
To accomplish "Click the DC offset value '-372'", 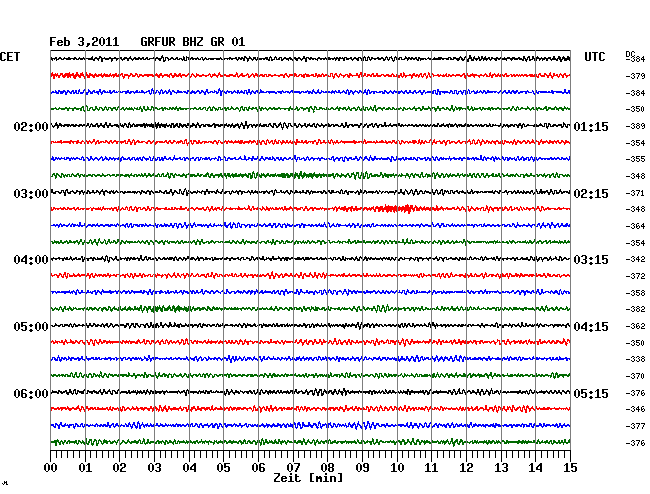I will 635,276.
